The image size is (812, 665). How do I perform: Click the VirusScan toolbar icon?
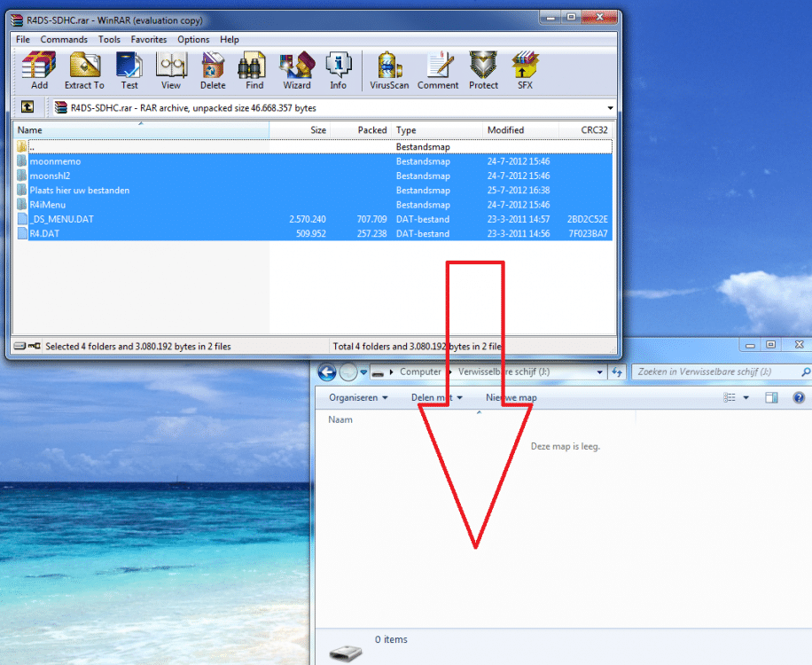pos(388,71)
